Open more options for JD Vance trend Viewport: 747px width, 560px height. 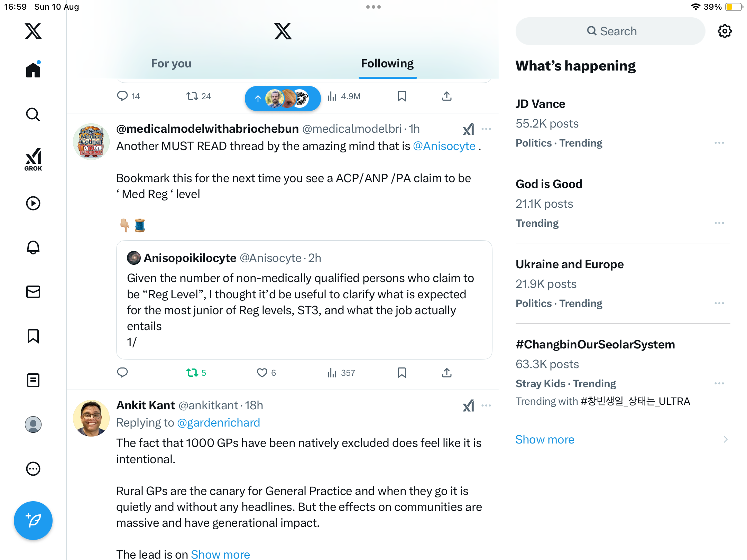pos(719,143)
